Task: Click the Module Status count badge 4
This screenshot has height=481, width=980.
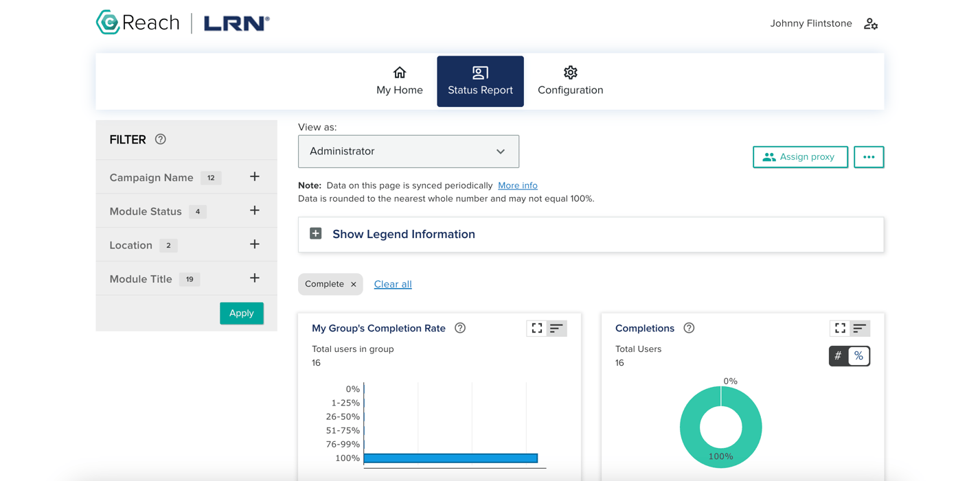Action: 198,211
